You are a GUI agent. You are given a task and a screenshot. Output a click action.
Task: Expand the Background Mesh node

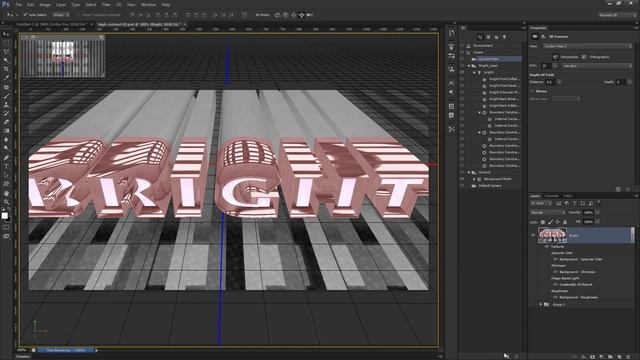point(474,179)
